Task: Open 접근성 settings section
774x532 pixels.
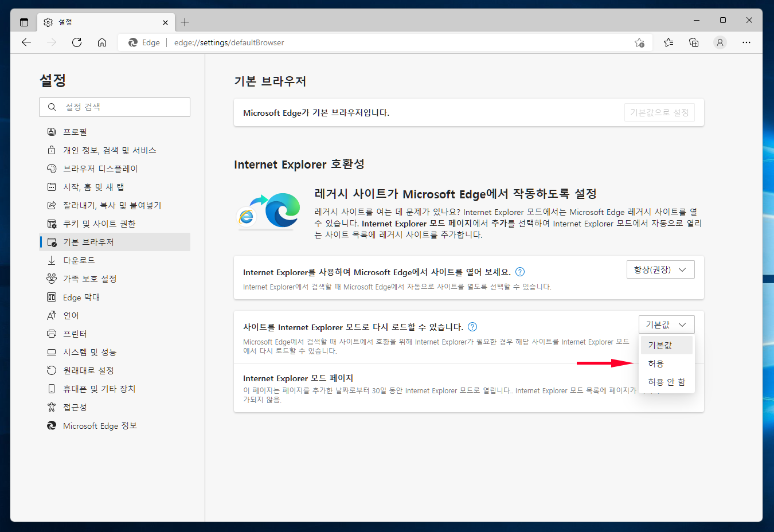Action: pyautogui.click(x=115, y=407)
